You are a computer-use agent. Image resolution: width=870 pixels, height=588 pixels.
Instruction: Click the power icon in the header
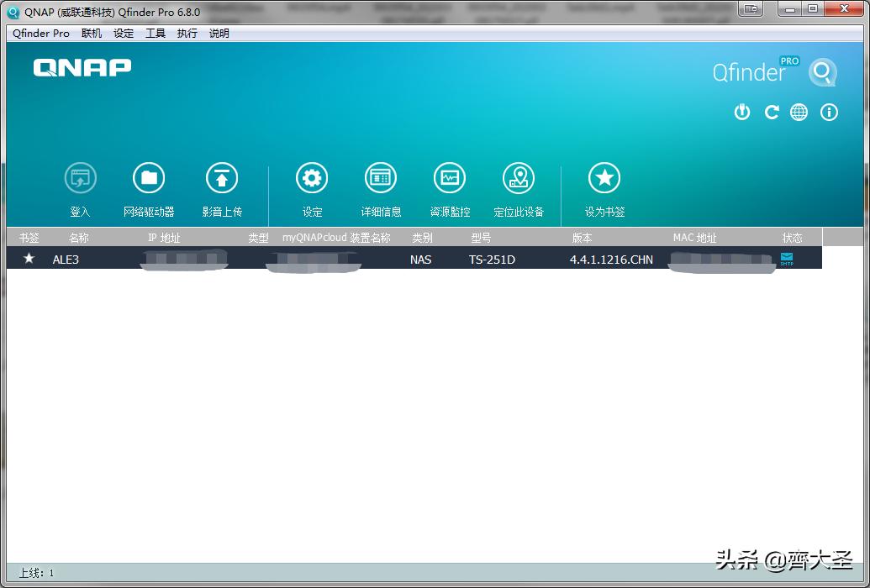coord(742,112)
